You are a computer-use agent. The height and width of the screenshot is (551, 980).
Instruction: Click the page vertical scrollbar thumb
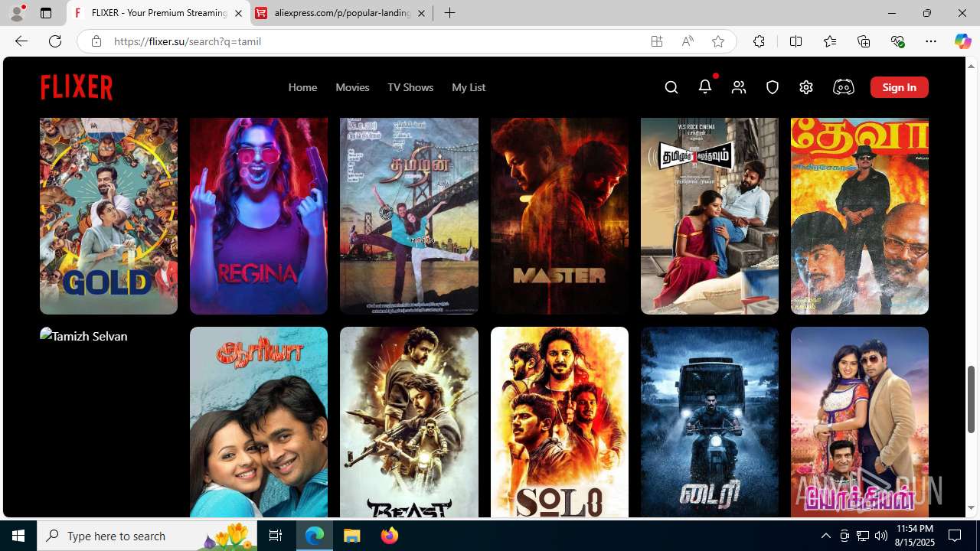(x=971, y=399)
